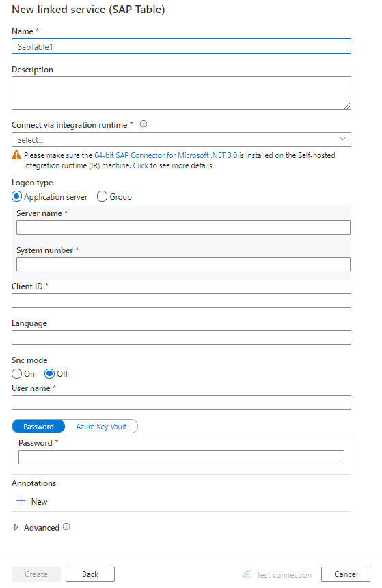Click the System number input field
This screenshot has height=588, width=382.
(x=183, y=264)
